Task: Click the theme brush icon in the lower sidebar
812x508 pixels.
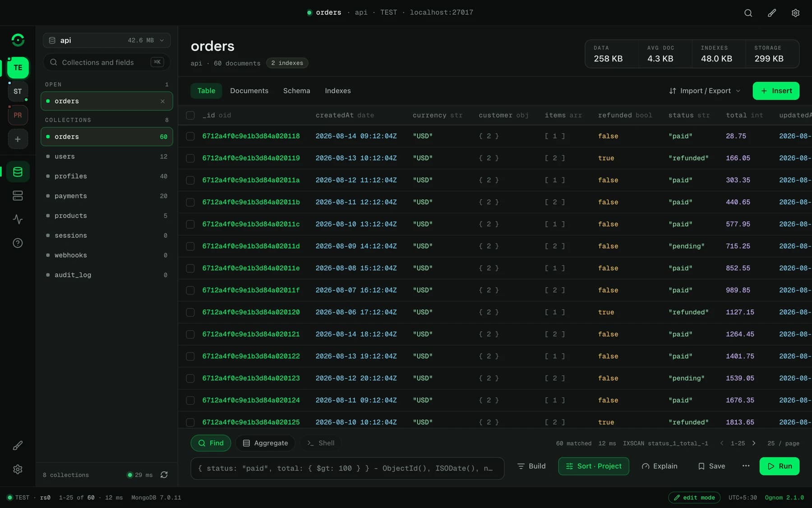Action: (x=18, y=446)
